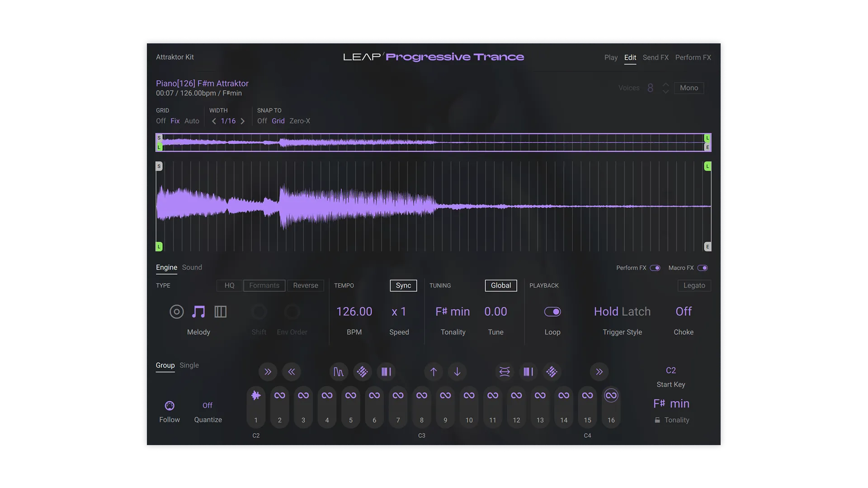Click the Mono button
The width and height of the screenshot is (868, 488).
pyautogui.click(x=689, y=88)
